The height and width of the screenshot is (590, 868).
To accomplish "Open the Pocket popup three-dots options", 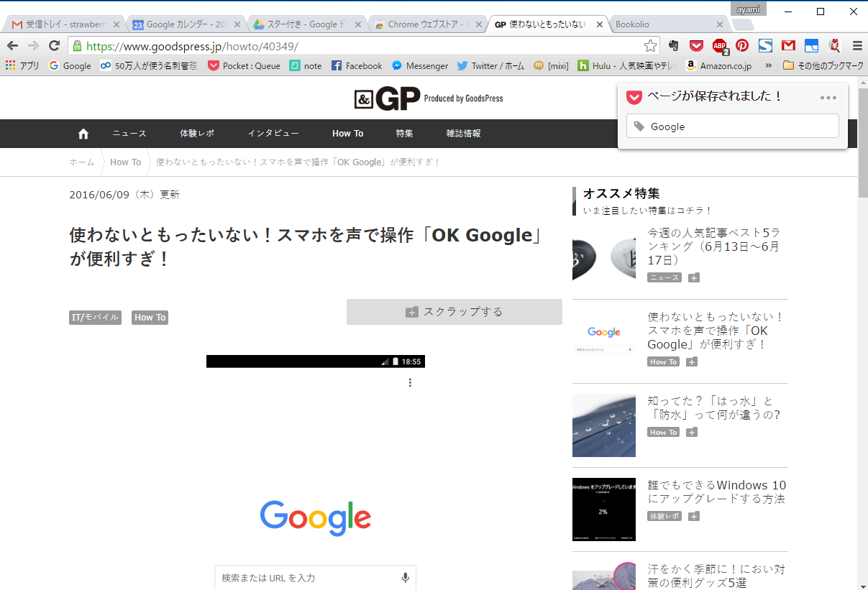I will point(828,98).
